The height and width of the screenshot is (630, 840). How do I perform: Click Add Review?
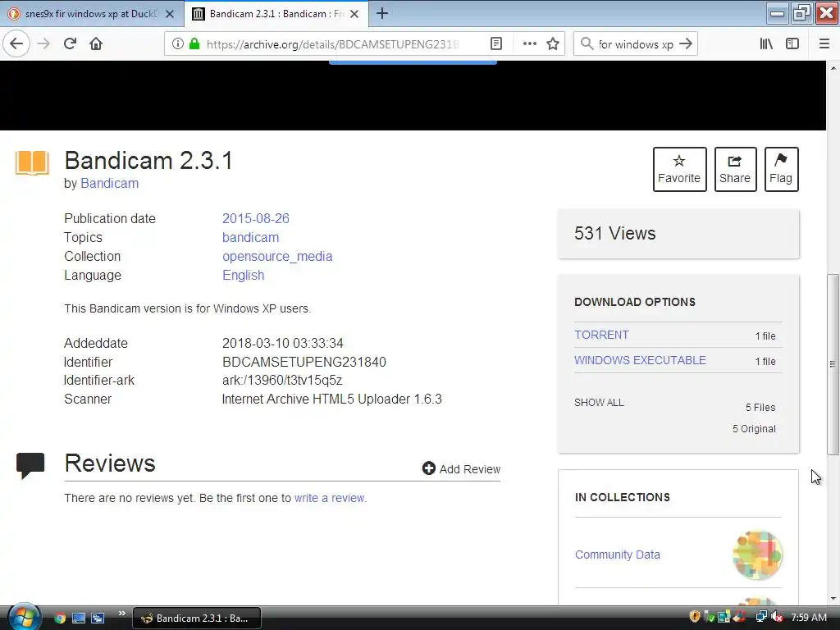pyautogui.click(x=461, y=468)
